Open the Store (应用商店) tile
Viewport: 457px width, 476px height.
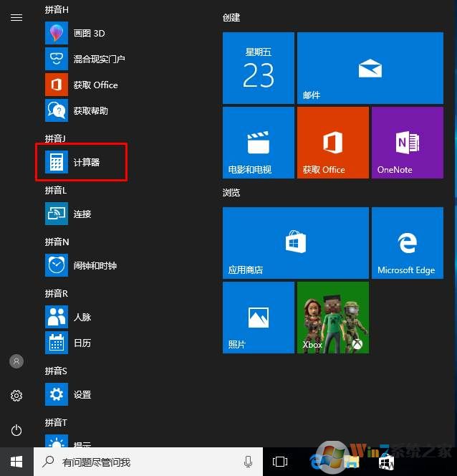[x=296, y=243]
